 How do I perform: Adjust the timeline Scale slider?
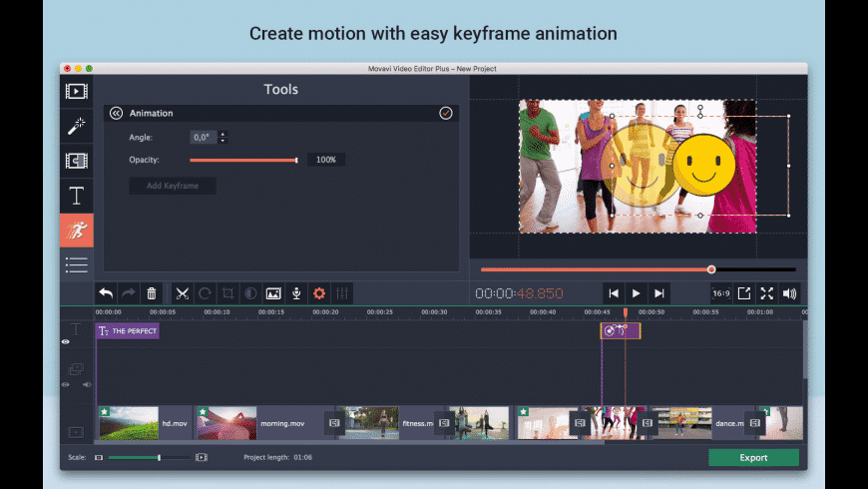pyautogui.click(x=160, y=457)
